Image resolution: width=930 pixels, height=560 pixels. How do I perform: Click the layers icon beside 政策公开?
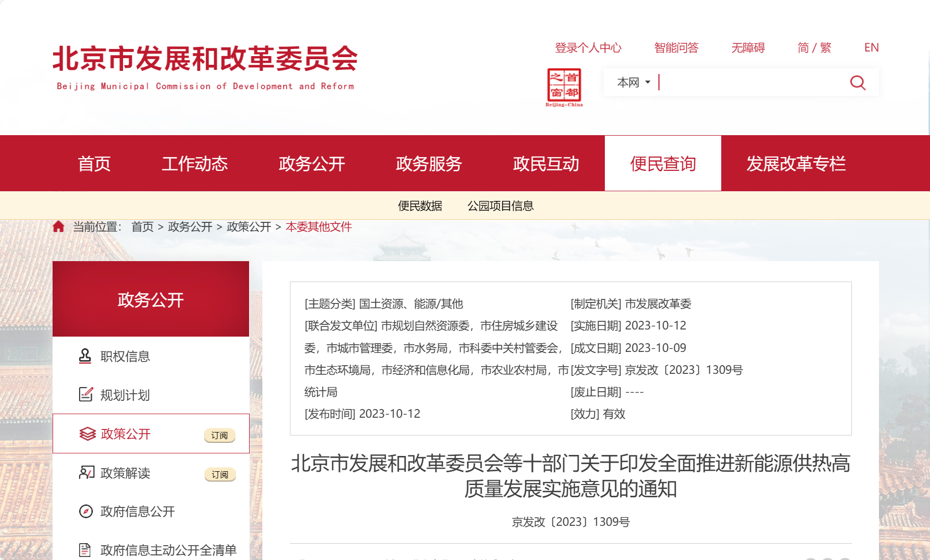(87, 434)
